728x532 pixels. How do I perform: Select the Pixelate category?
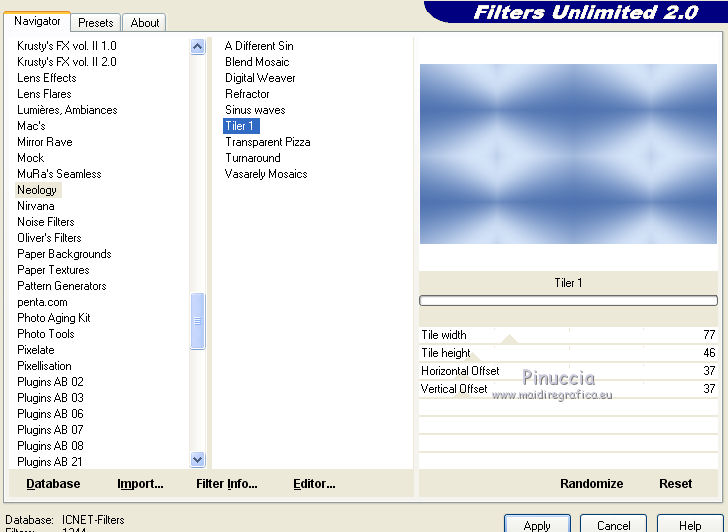click(x=36, y=350)
